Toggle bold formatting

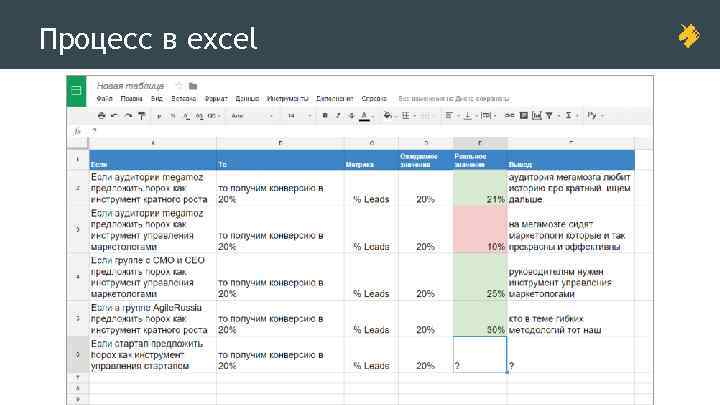[x=325, y=116]
